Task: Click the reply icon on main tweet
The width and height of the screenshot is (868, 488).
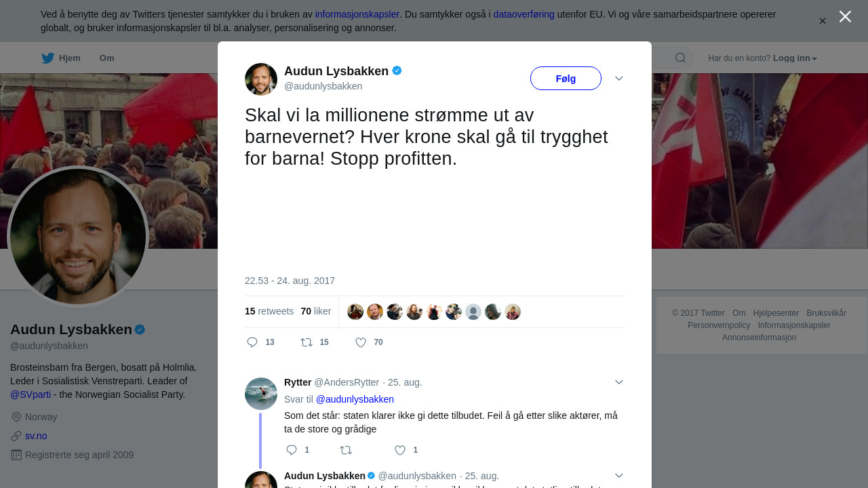Action: (x=252, y=342)
